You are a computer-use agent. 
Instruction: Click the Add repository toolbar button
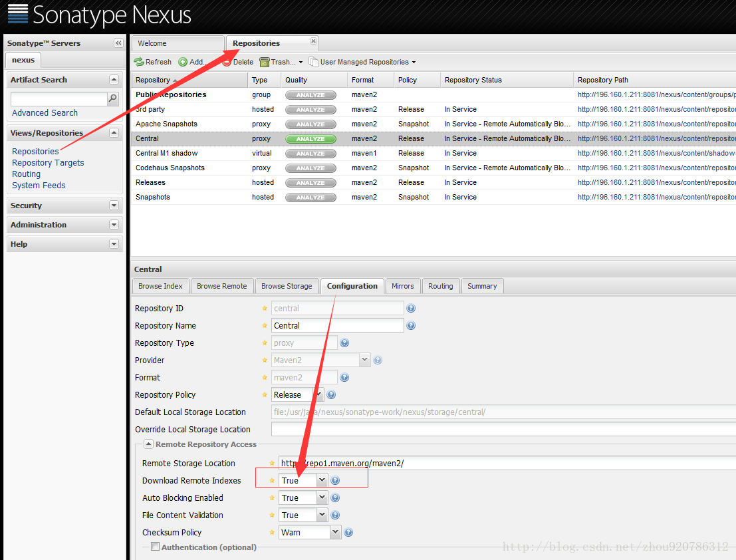tap(192, 62)
